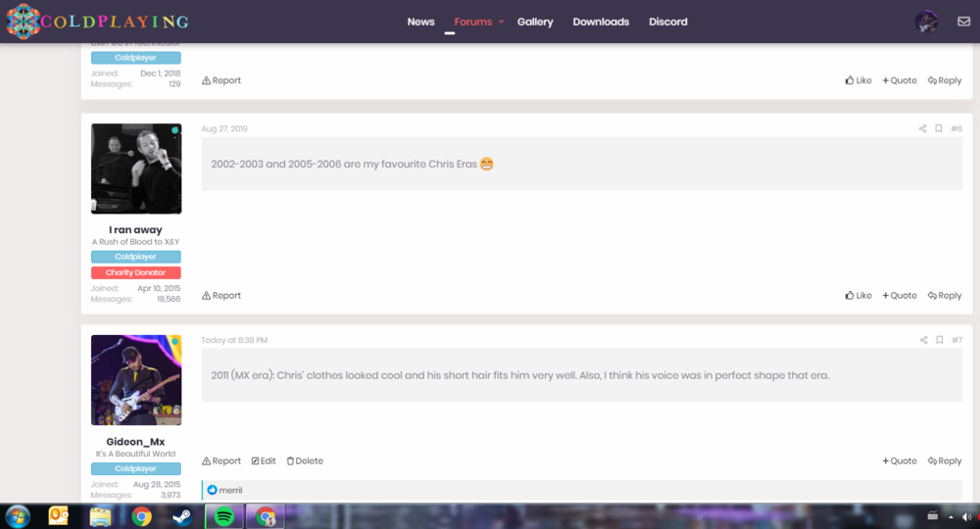980x529 pixels.
Task: Open the volume speaker tray icon
Action: click(x=966, y=517)
